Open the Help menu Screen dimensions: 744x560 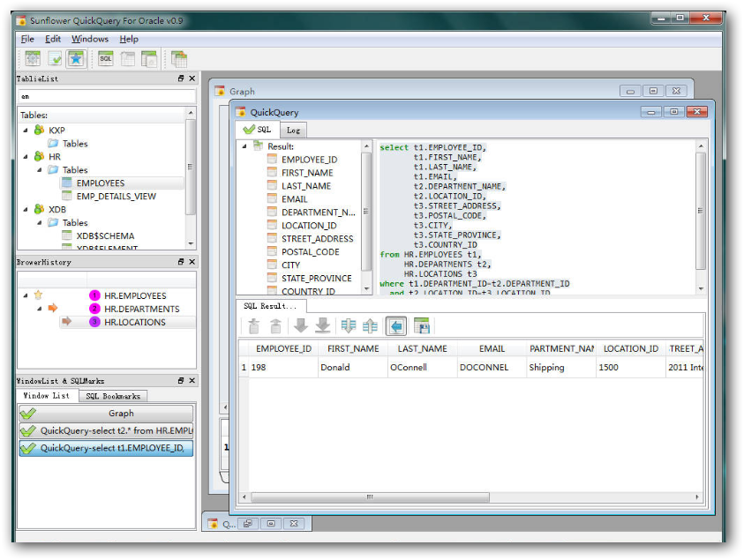point(129,39)
